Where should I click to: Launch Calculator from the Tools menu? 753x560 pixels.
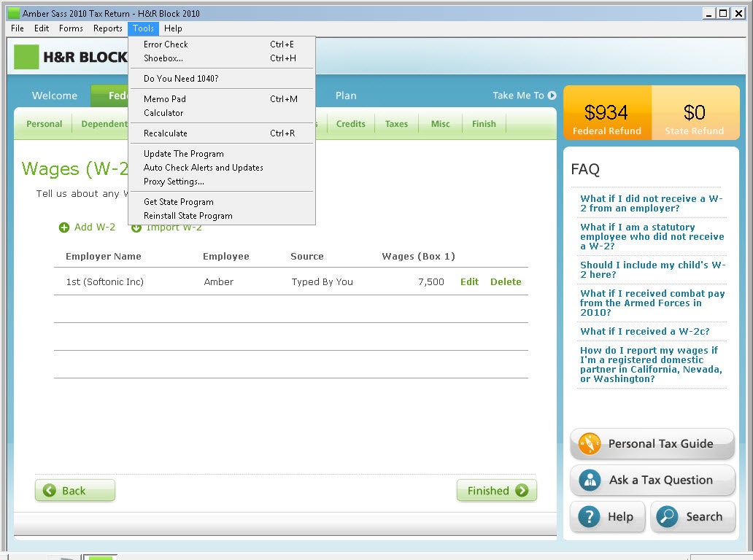[221, 113]
